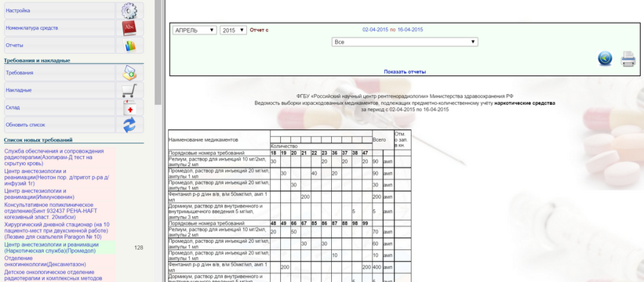The image size is (644, 282).
Task: Open Консультативное поликлиническое отделение request
Action: pyautogui.click(x=60, y=211)
